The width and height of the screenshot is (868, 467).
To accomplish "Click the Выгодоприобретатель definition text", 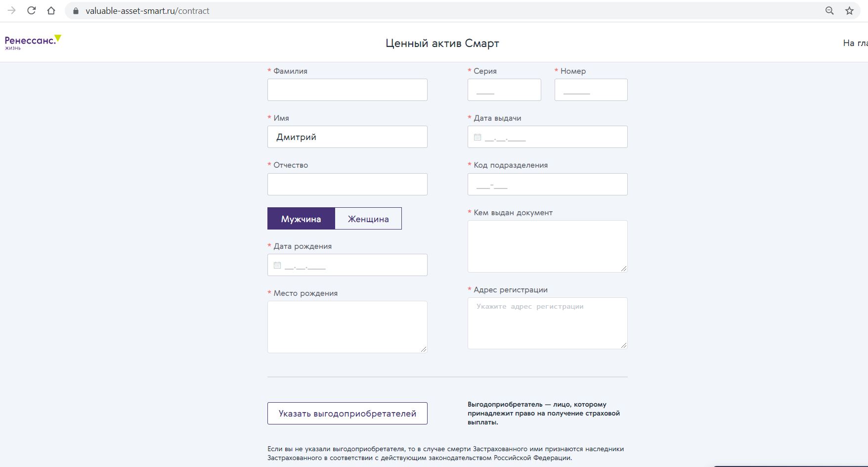I will [x=544, y=413].
